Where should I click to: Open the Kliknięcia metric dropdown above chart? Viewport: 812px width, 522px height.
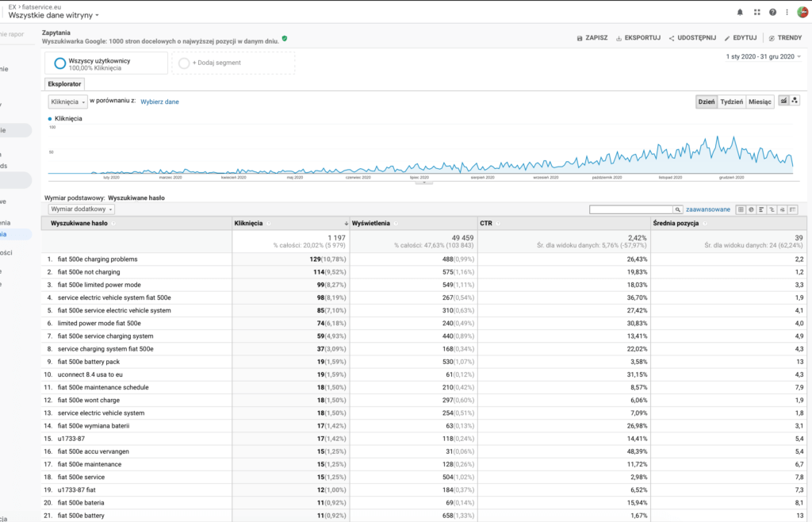(68, 102)
